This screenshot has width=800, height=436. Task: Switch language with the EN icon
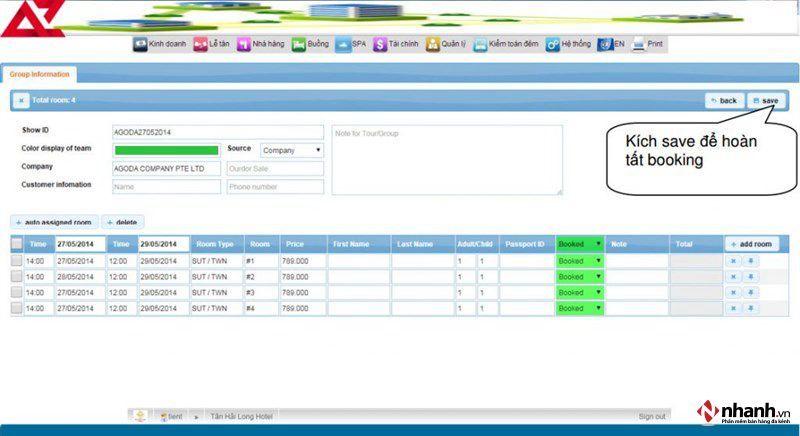[x=605, y=44]
